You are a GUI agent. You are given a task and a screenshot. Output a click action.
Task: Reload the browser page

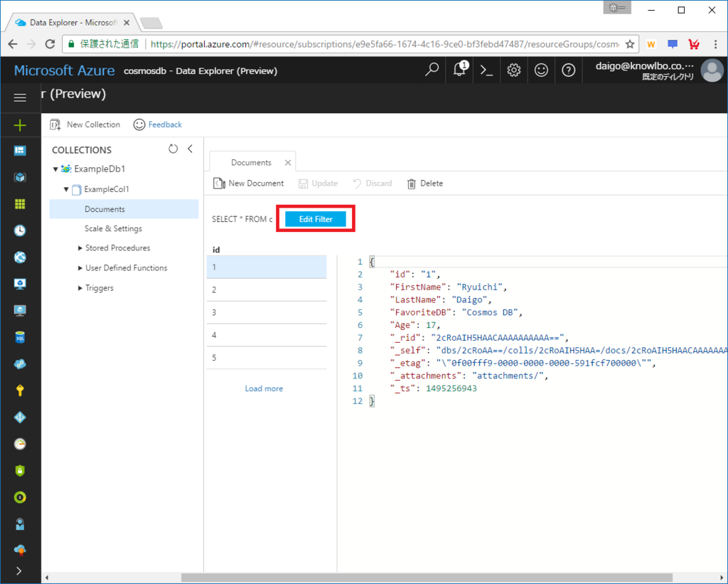coord(50,44)
